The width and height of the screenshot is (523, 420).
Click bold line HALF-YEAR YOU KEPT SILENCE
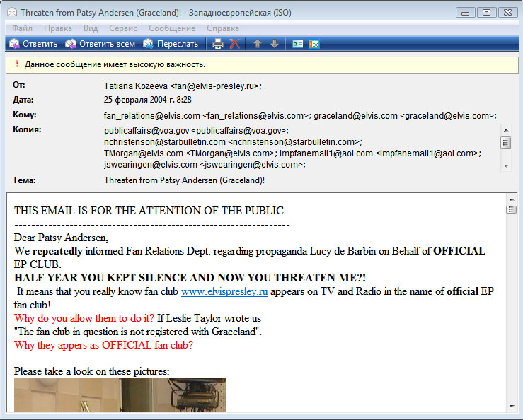click(x=190, y=278)
